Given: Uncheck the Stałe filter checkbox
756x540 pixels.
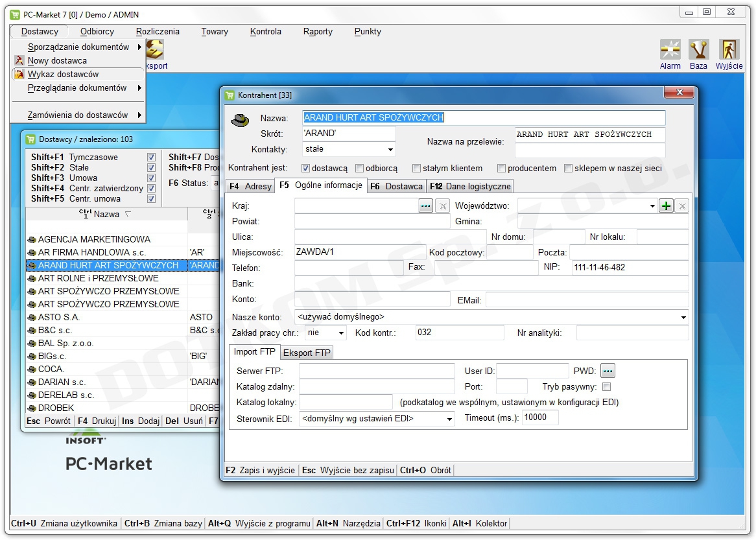Looking at the screenshot, I should (151, 167).
